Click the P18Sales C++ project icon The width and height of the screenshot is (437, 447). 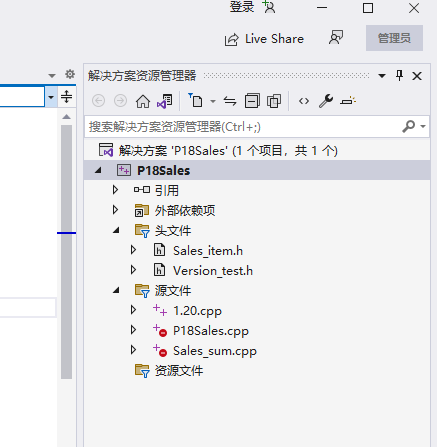[x=124, y=170]
